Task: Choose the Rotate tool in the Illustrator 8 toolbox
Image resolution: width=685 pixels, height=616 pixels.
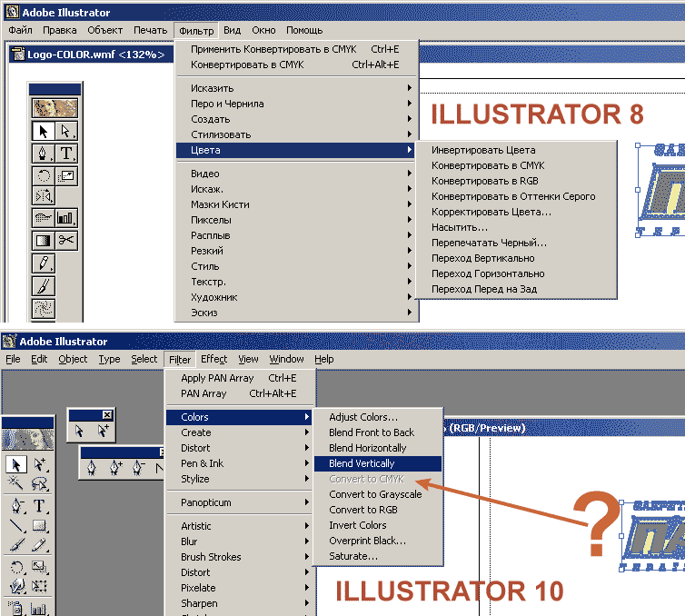Action: coord(44,176)
